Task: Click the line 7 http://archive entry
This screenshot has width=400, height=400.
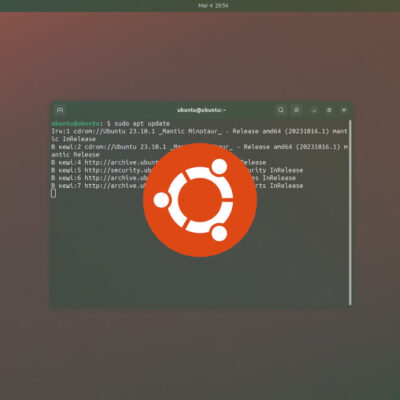Action: [177, 186]
